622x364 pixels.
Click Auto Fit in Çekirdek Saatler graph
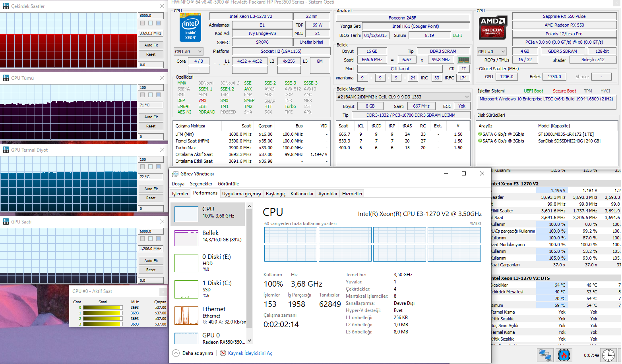click(x=151, y=45)
